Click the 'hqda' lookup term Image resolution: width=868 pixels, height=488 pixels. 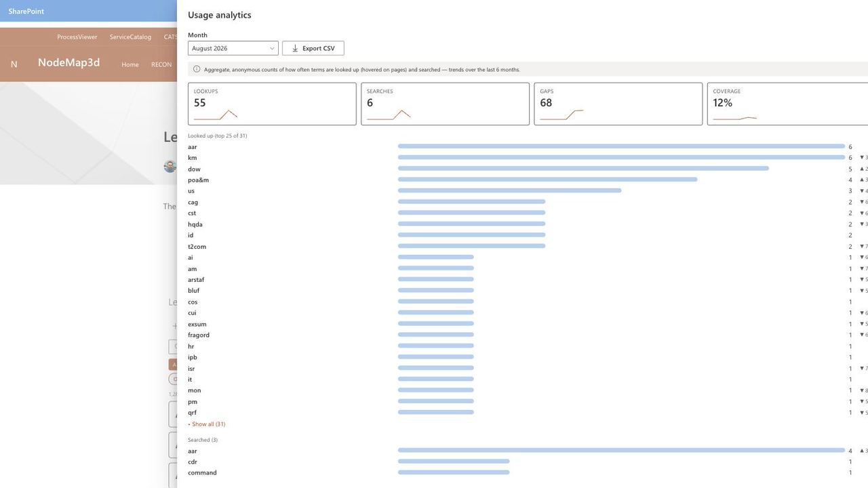point(195,224)
